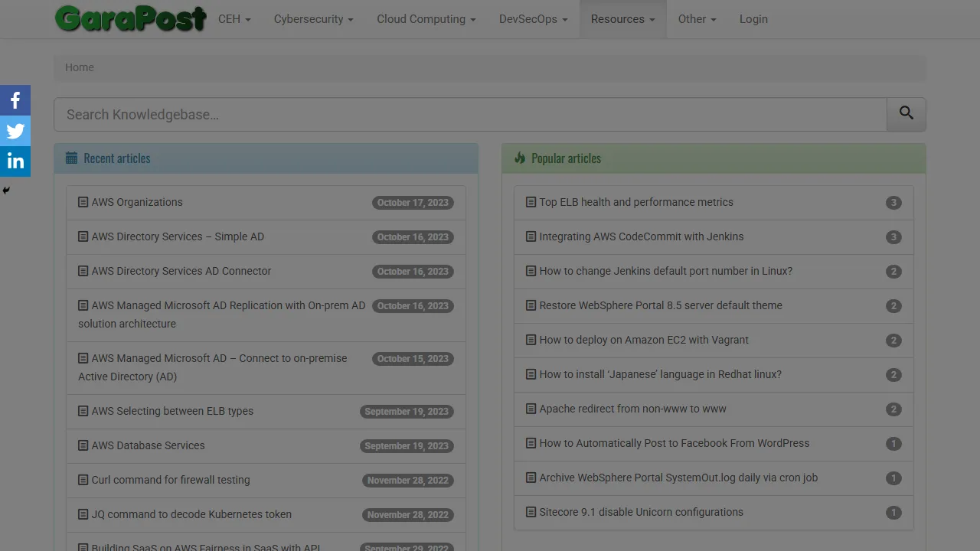Viewport: 980px width, 551px height.
Task: Click the document icon next to AWS Organizations
Action: (x=83, y=202)
